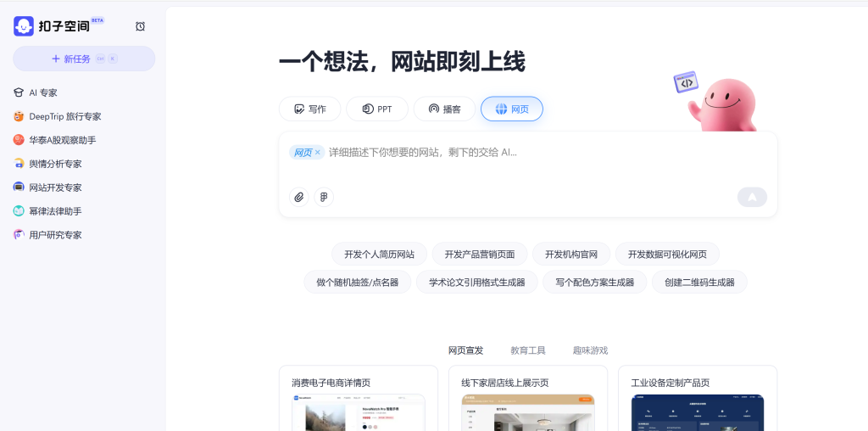Choose the 写个配色方案生成器 suggestion
Screen dimensions: 868x431
pos(595,282)
